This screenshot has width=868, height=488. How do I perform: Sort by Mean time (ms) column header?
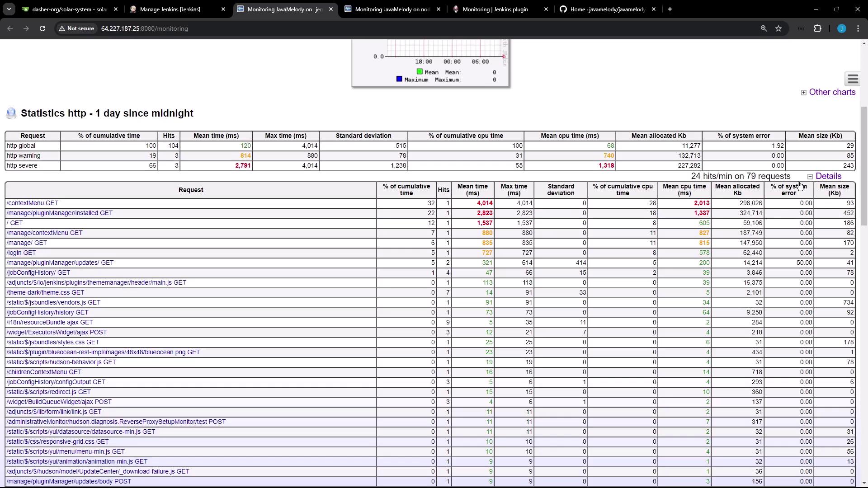[x=472, y=190]
